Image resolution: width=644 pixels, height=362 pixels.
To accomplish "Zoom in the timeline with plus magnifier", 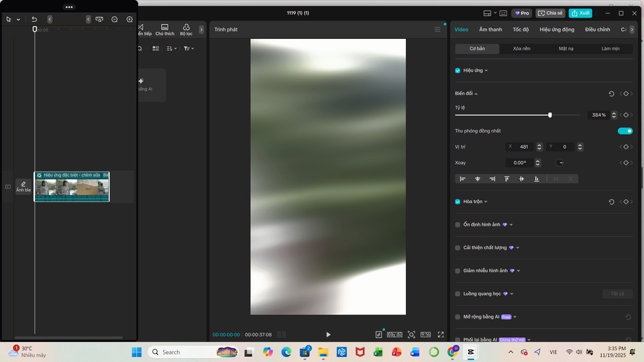I will (x=129, y=19).
